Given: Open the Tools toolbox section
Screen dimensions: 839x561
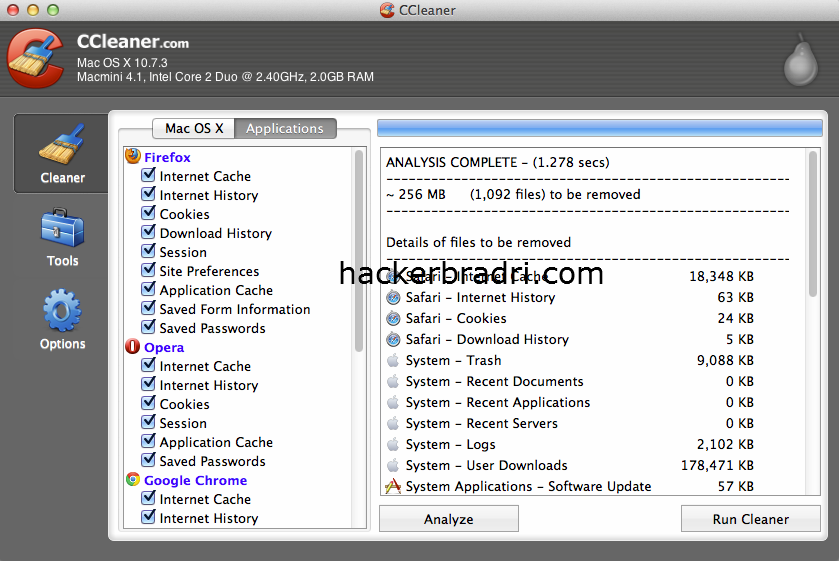Looking at the screenshot, I should pyautogui.click(x=62, y=237).
